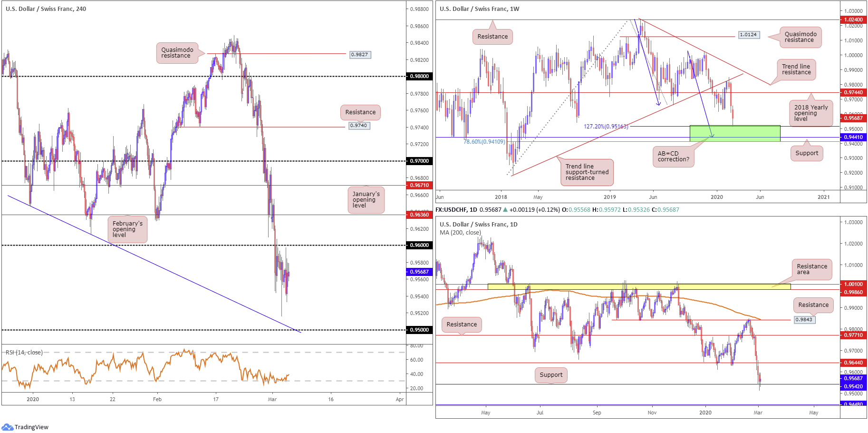Click the 0.99860 red price tag
The width and height of the screenshot is (868, 433).
pos(853,292)
